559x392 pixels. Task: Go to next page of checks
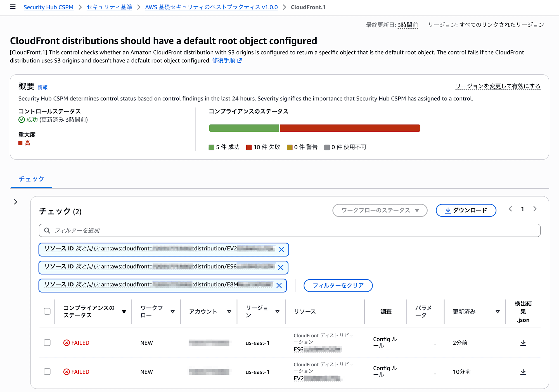click(x=535, y=209)
